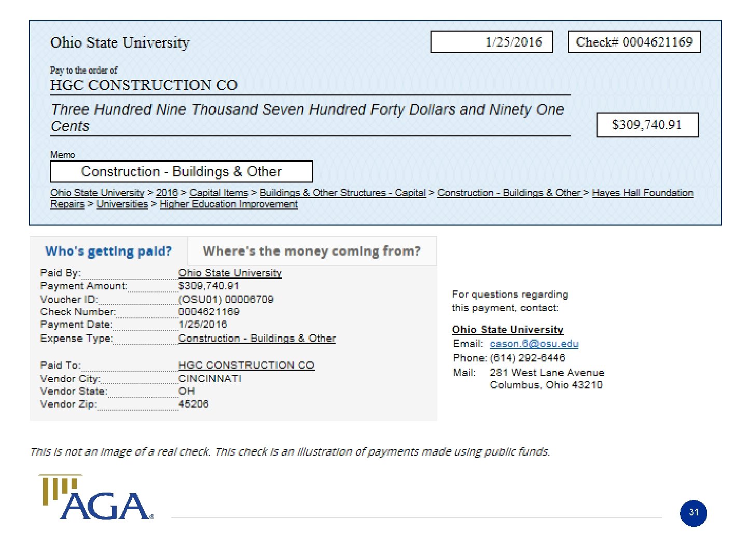Image resolution: width=747 pixels, height=560 pixels.
Task: Open the Hayes Hall Foundation Repairs link
Action: click(642, 192)
